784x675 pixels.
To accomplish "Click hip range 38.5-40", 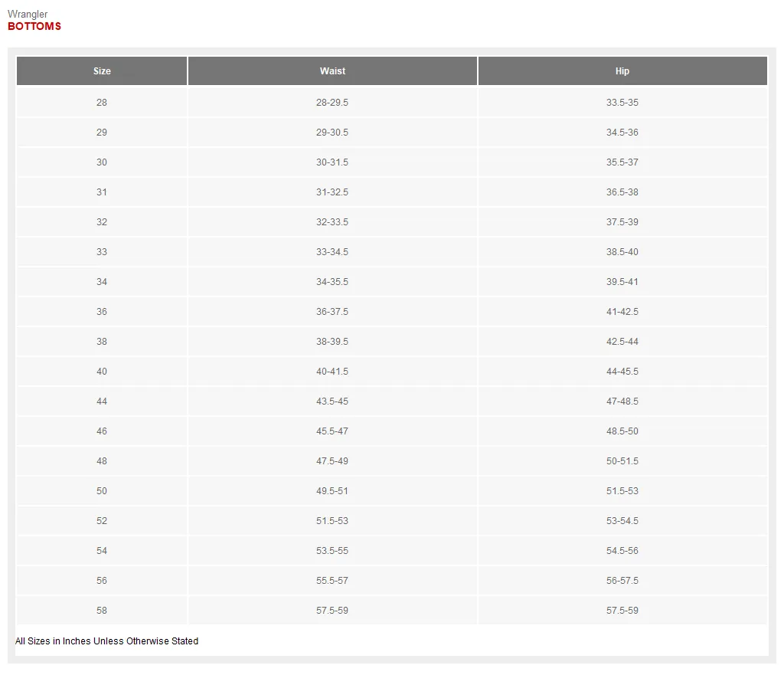I will coord(622,252).
